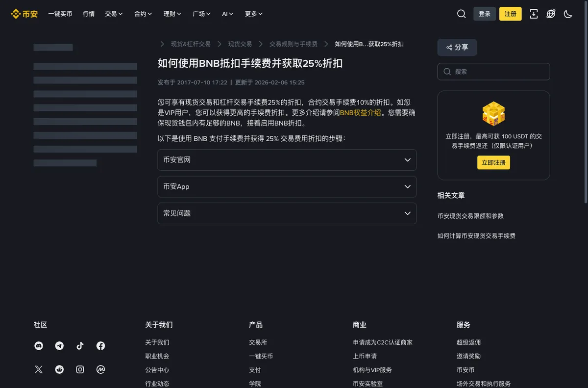Expand the 币安官网 section
The width and height of the screenshot is (588, 388).
287,160
